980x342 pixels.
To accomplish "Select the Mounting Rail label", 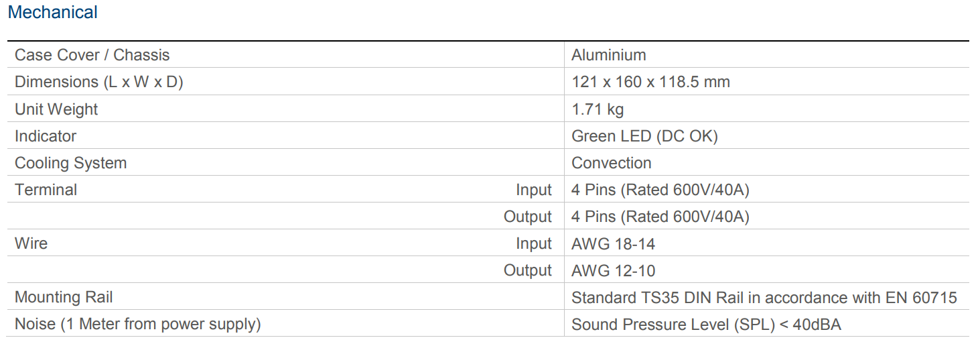I will point(64,297).
